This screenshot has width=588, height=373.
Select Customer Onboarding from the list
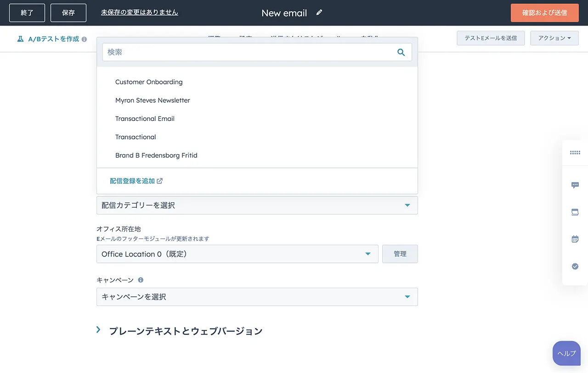(149, 82)
